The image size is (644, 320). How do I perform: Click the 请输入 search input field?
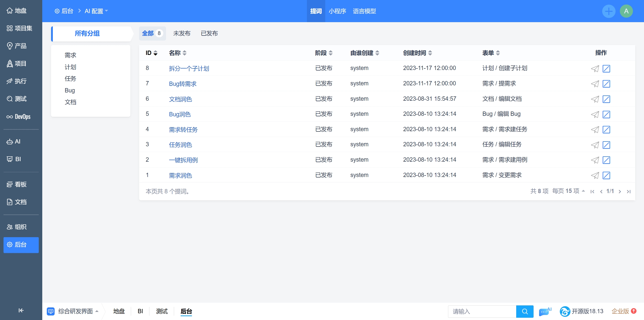pyautogui.click(x=482, y=311)
